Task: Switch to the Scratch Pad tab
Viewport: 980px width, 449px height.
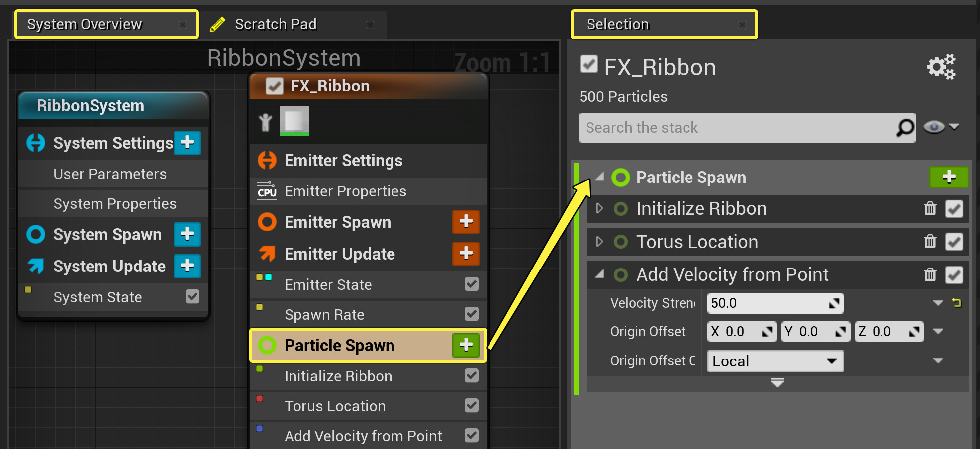Action: pyautogui.click(x=276, y=24)
